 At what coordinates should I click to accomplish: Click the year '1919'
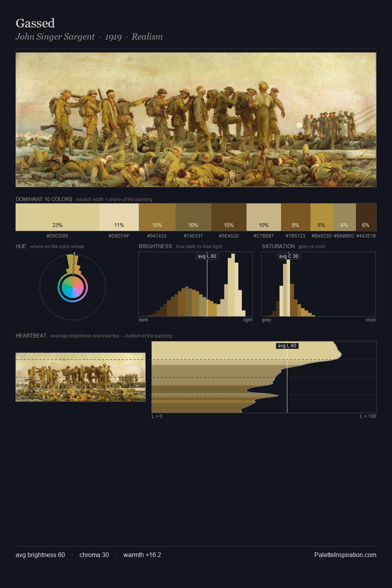pyautogui.click(x=113, y=37)
